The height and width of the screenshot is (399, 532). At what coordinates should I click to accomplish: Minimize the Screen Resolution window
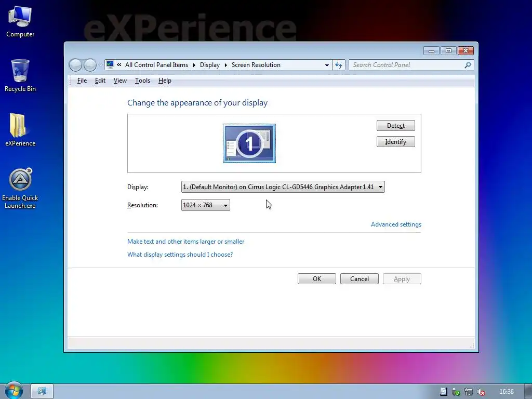point(431,51)
